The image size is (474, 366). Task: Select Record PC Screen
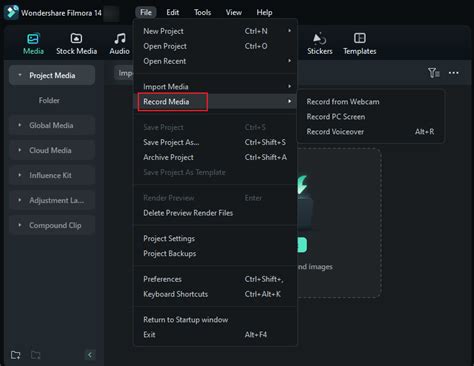(x=370, y=117)
